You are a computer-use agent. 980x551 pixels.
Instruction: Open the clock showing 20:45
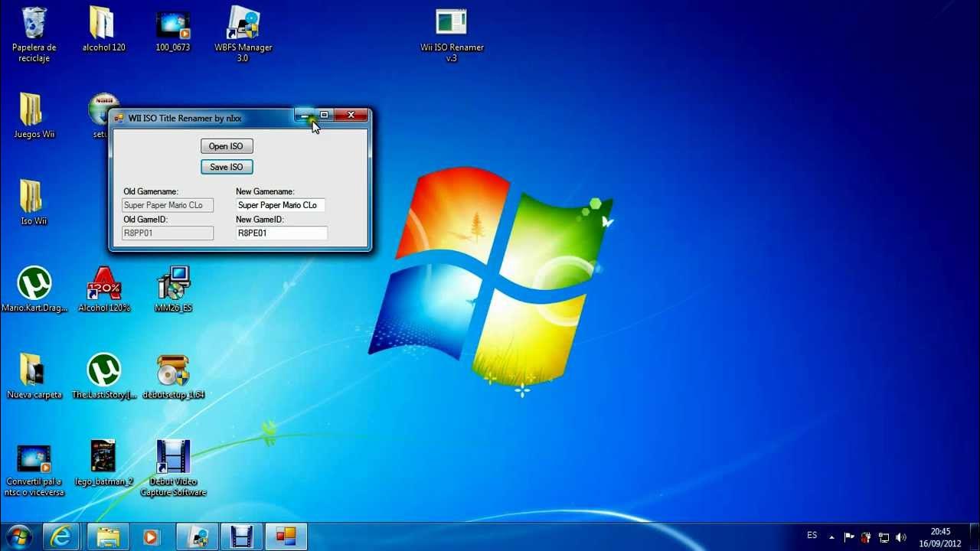[x=940, y=537]
